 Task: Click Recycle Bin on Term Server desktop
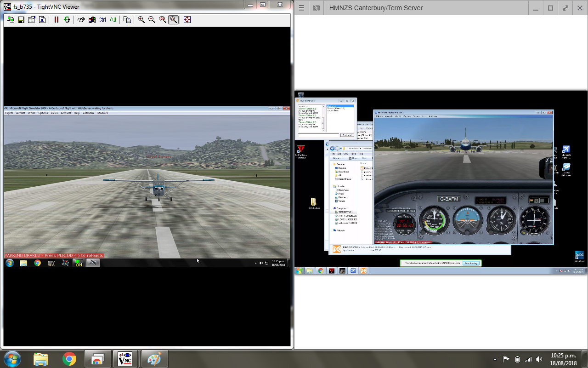[x=301, y=95]
